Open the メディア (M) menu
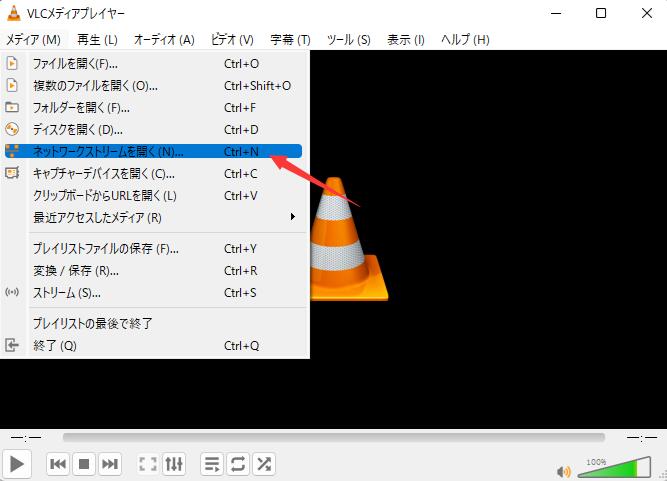The height and width of the screenshot is (481, 667). [x=33, y=40]
